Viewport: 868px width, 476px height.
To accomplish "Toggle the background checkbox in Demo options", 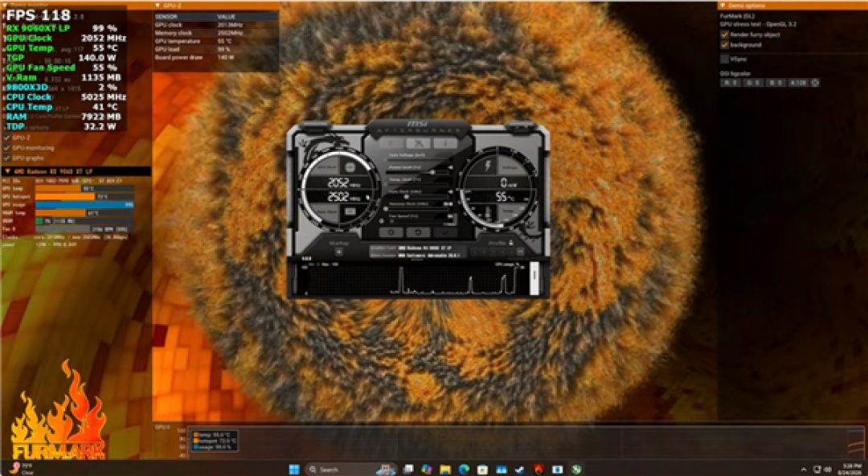I will tap(724, 45).
